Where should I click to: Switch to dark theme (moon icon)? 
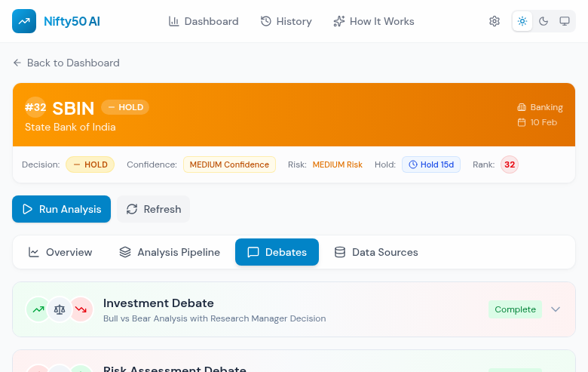(x=544, y=21)
